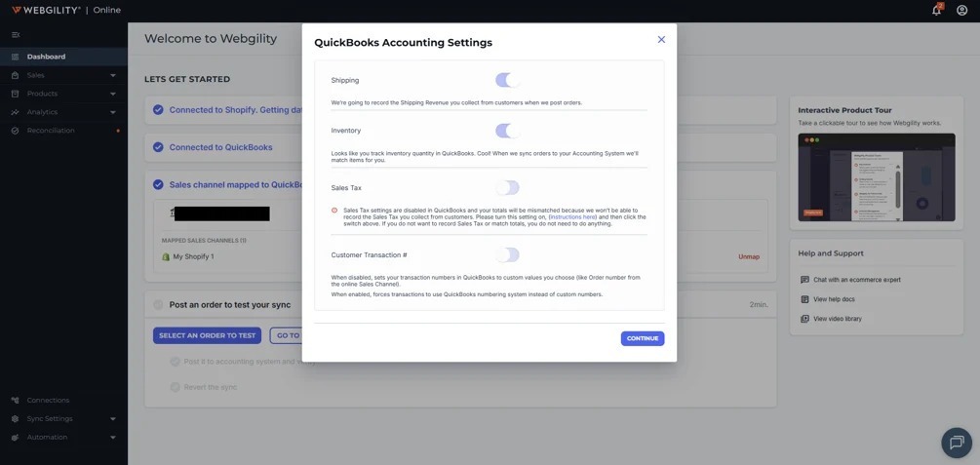Image resolution: width=980 pixels, height=465 pixels.
Task: Select Dashboard in the sidebar
Action: click(x=63, y=57)
